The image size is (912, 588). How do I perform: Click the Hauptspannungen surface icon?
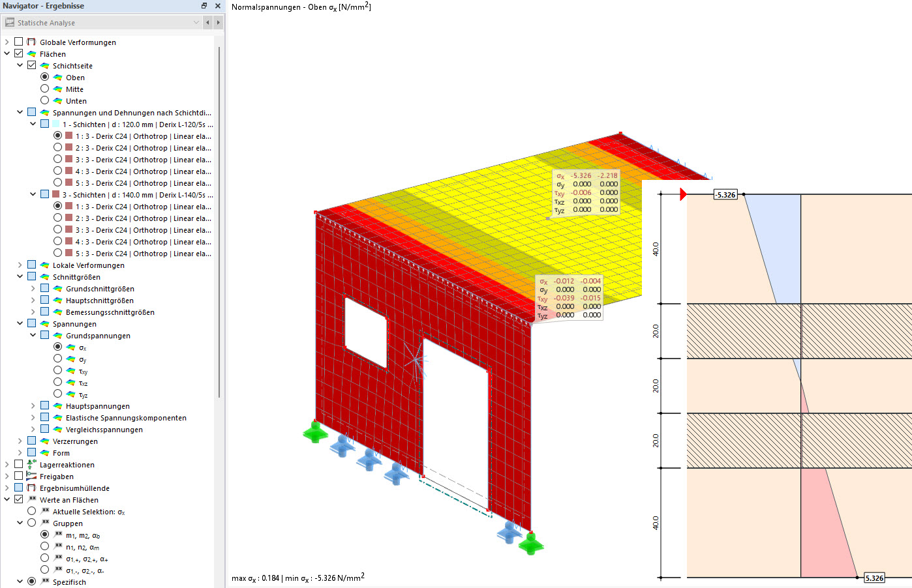click(57, 405)
